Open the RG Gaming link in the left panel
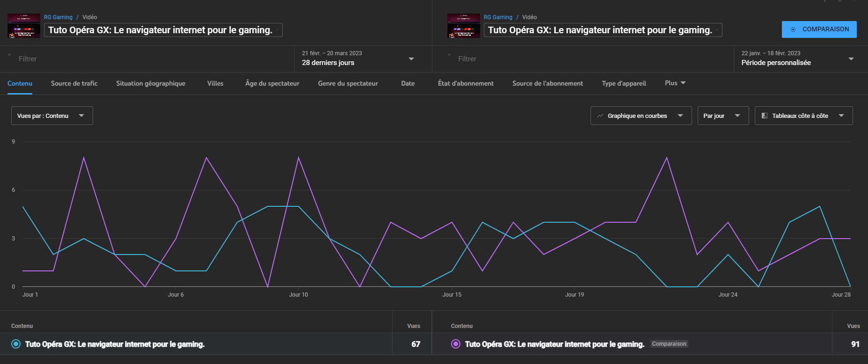 pos(58,17)
